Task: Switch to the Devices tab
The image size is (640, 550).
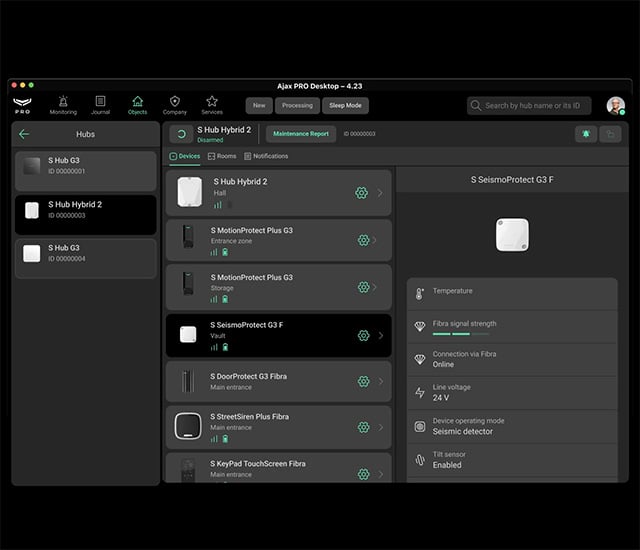Action: tap(184, 156)
